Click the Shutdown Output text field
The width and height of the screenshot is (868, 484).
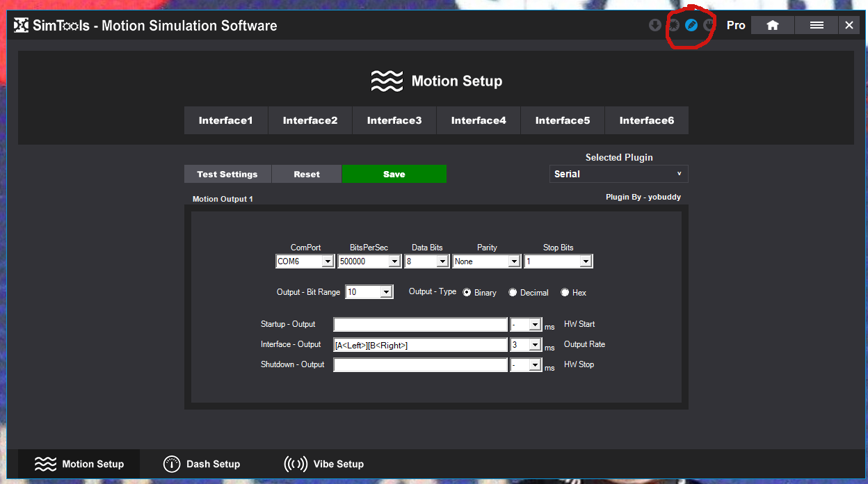pyautogui.click(x=421, y=365)
